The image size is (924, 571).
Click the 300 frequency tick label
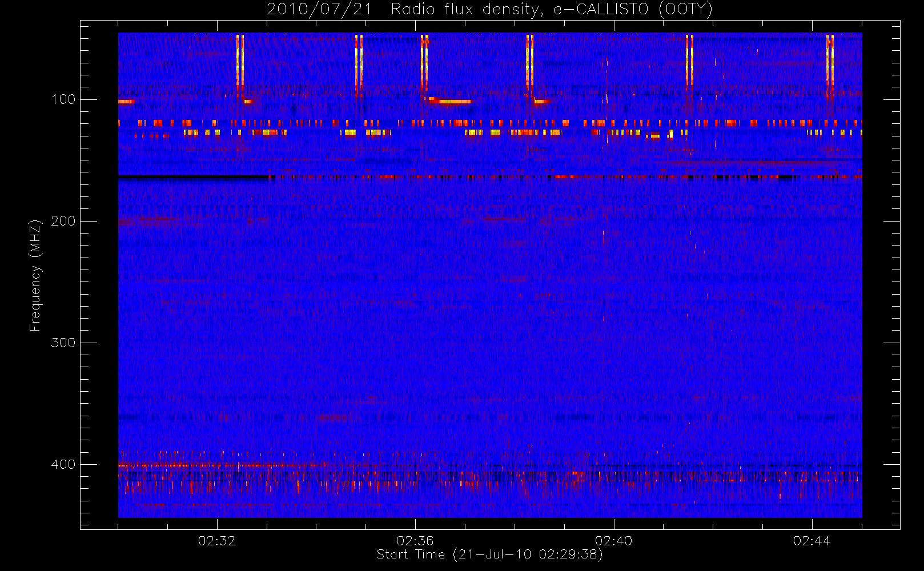(63, 343)
